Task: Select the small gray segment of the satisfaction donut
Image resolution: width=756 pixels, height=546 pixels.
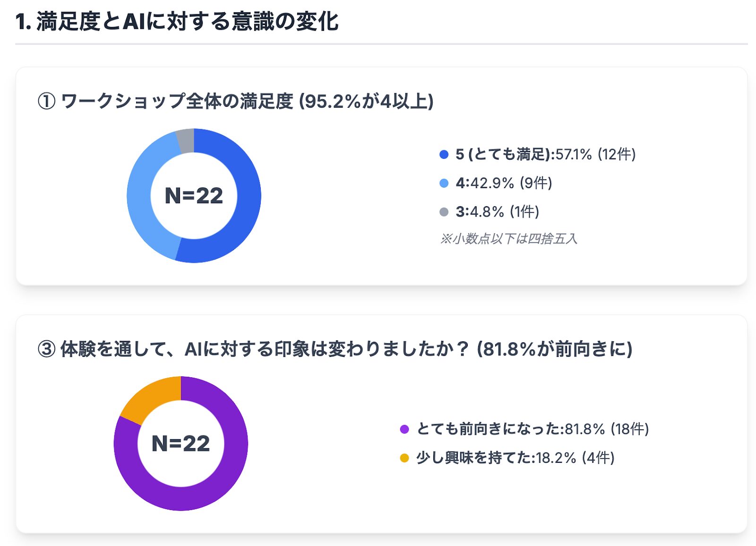Action: tap(186, 140)
